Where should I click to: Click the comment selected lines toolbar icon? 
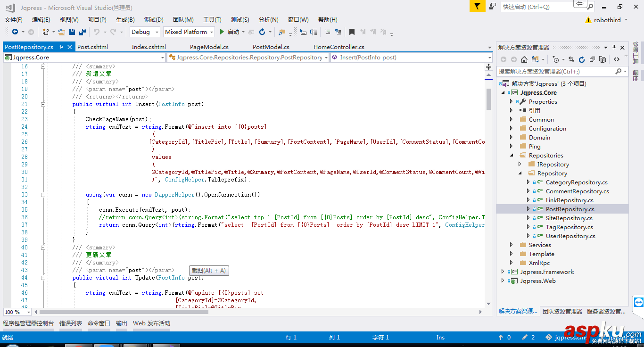326,32
